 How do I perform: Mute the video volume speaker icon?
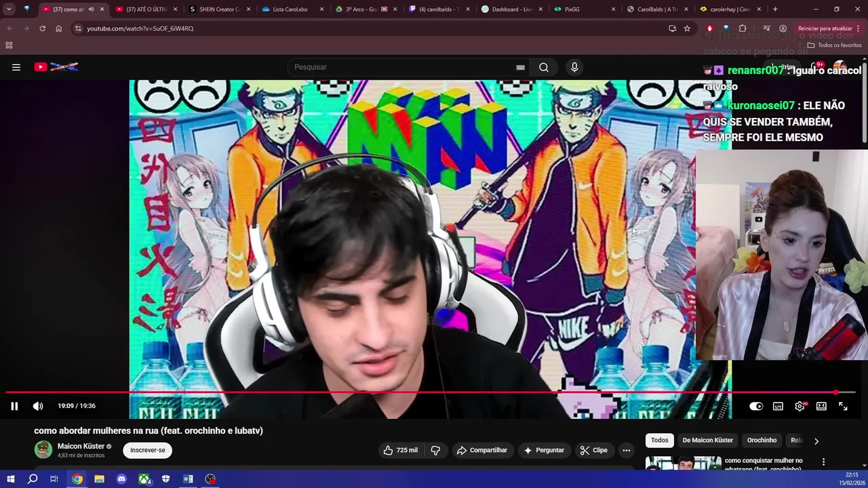click(x=38, y=406)
